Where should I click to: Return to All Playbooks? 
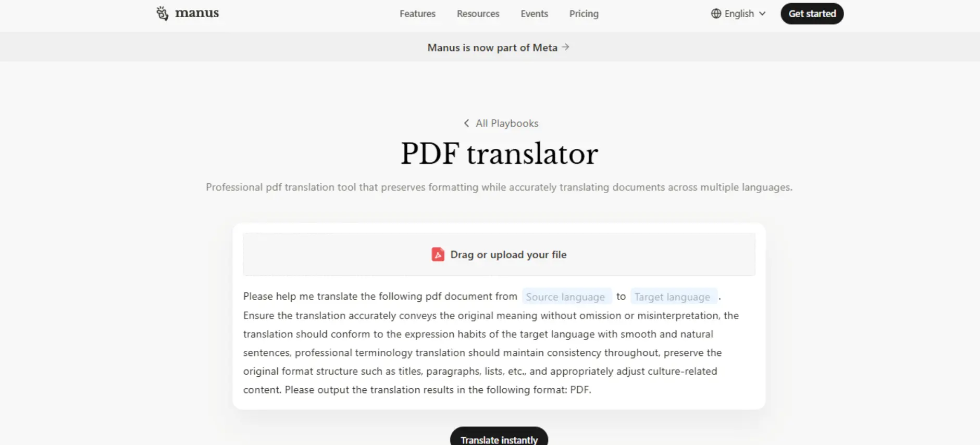coord(506,123)
